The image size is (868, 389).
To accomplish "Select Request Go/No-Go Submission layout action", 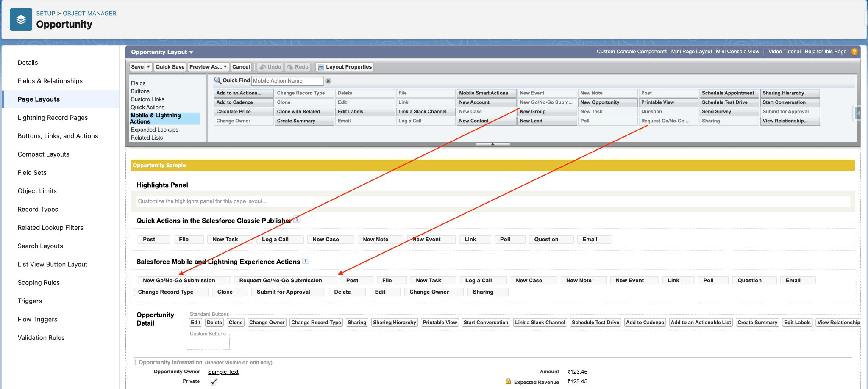I will coord(285,280).
